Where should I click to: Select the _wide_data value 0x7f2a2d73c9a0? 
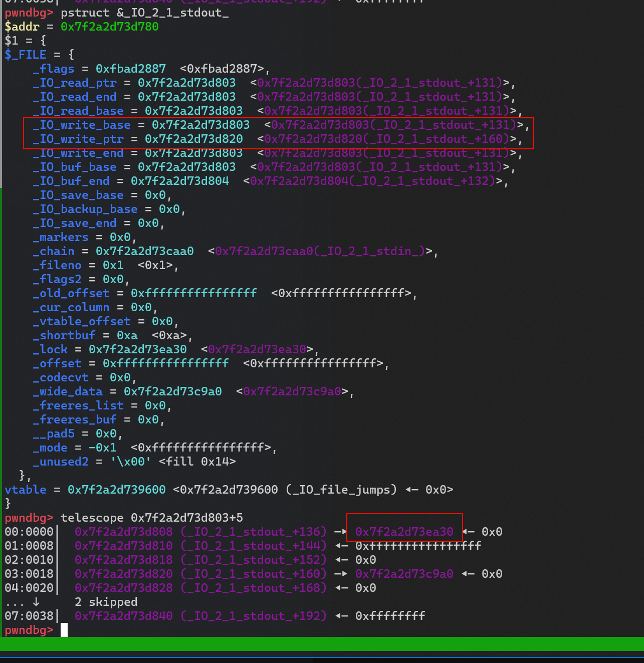coord(173,391)
